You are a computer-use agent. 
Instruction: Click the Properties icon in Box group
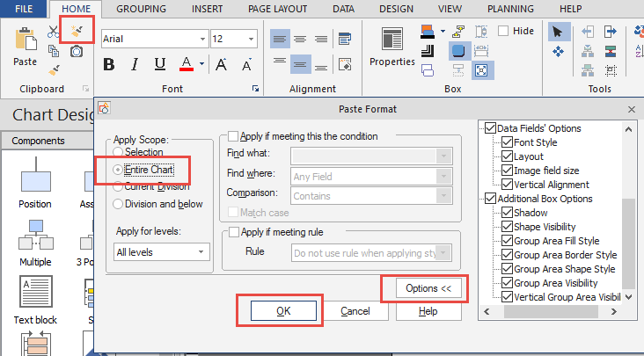click(x=392, y=40)
